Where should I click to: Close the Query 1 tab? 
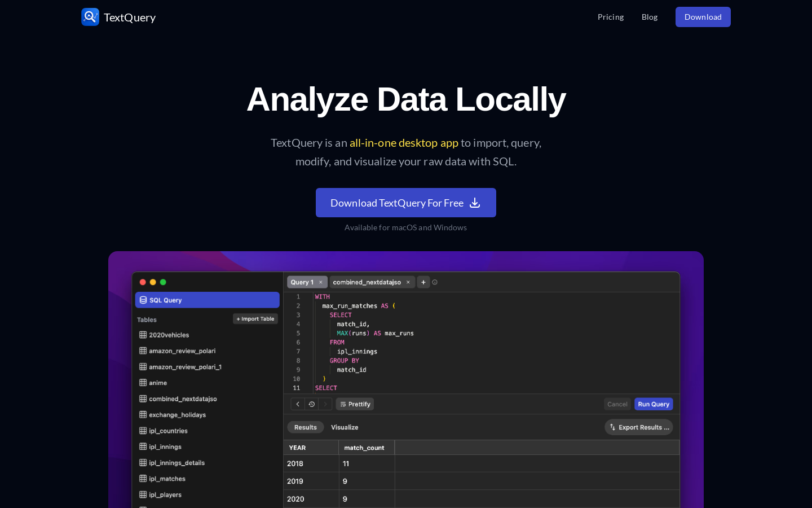(x=321, y=282)
